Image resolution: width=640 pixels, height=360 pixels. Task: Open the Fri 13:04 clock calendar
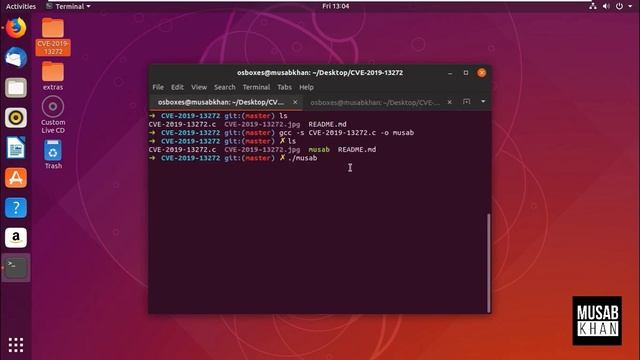tap(336, 6)
